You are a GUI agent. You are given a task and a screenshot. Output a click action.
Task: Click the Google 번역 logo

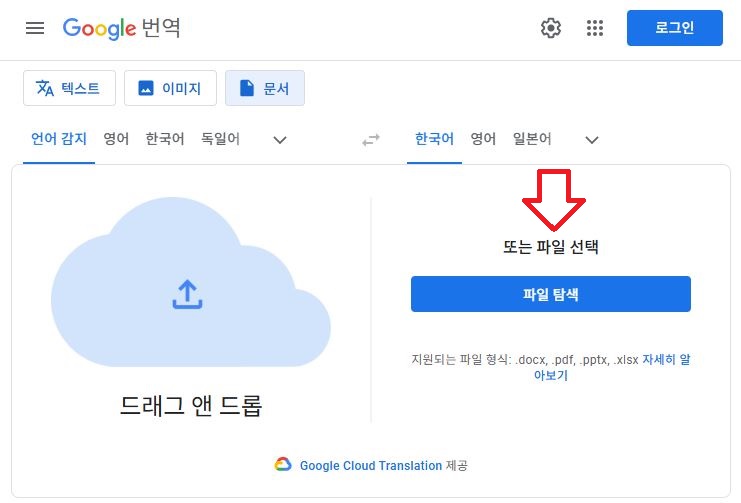pos(121,28)
